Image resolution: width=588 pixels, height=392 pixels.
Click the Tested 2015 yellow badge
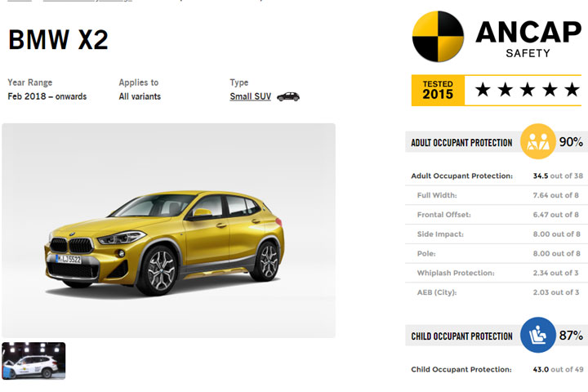(438, 90)
